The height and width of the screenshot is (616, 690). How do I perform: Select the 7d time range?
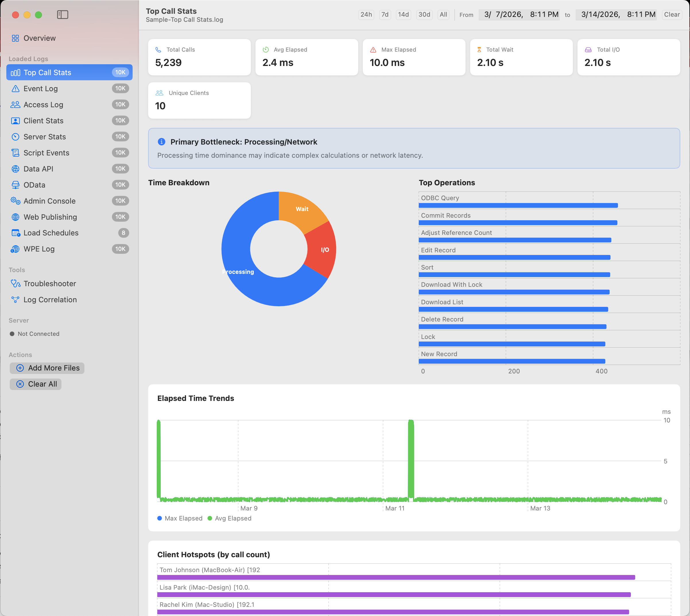pyautogui.click(x=385, y=15)
